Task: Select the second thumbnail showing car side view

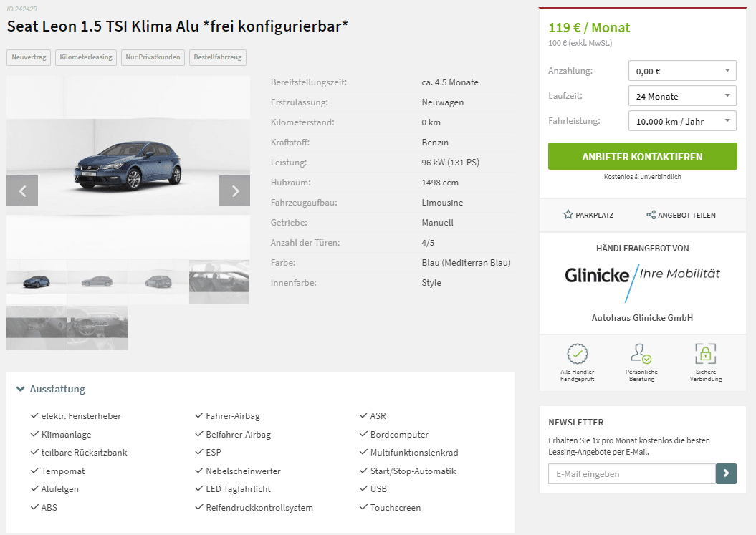Action: (x=97, y=282)
